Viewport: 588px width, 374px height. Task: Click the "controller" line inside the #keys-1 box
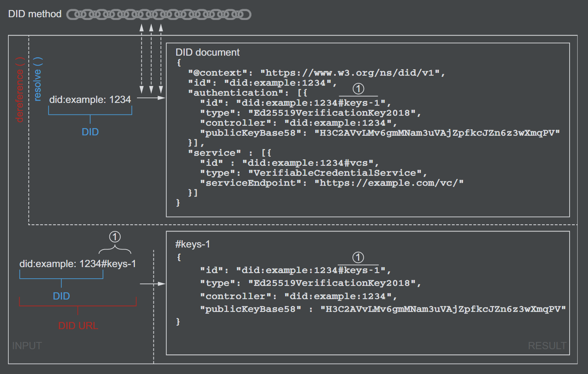(298, 296)
